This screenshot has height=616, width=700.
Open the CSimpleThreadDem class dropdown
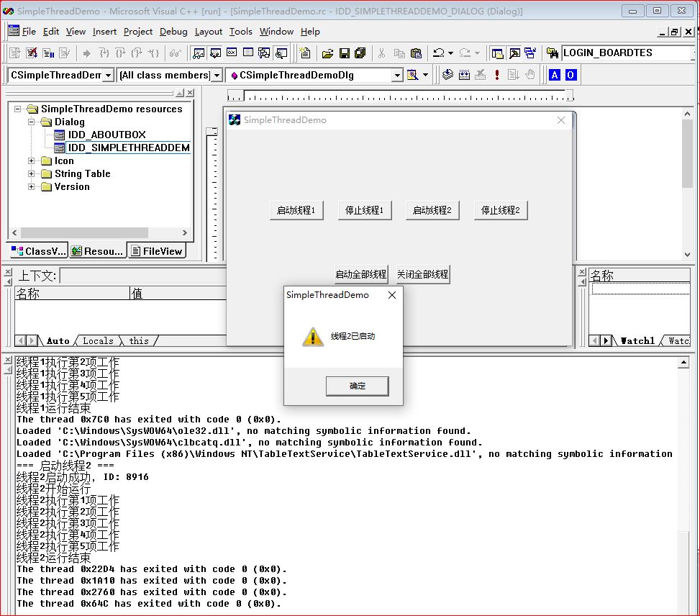tap(108, 75)
